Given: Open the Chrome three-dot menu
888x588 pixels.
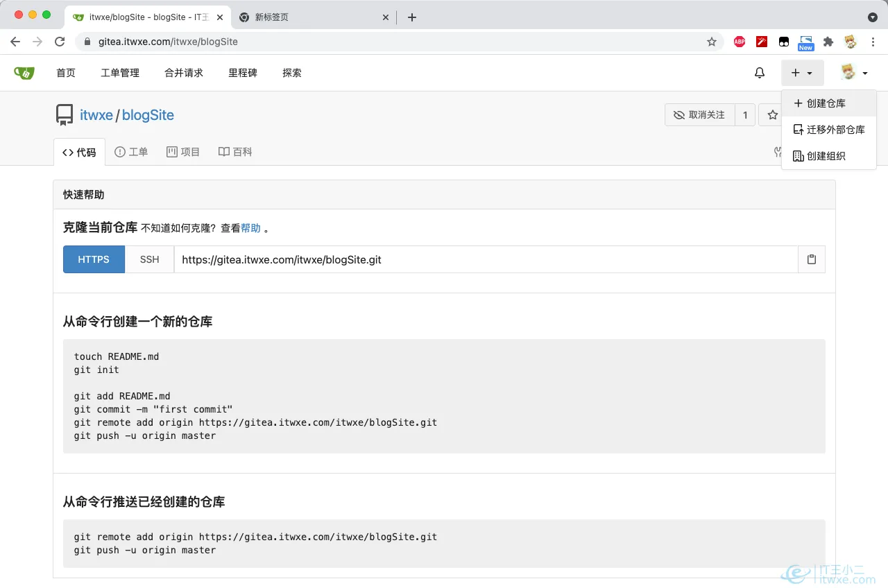Looking at the screenshot, I should click(873, 42).
